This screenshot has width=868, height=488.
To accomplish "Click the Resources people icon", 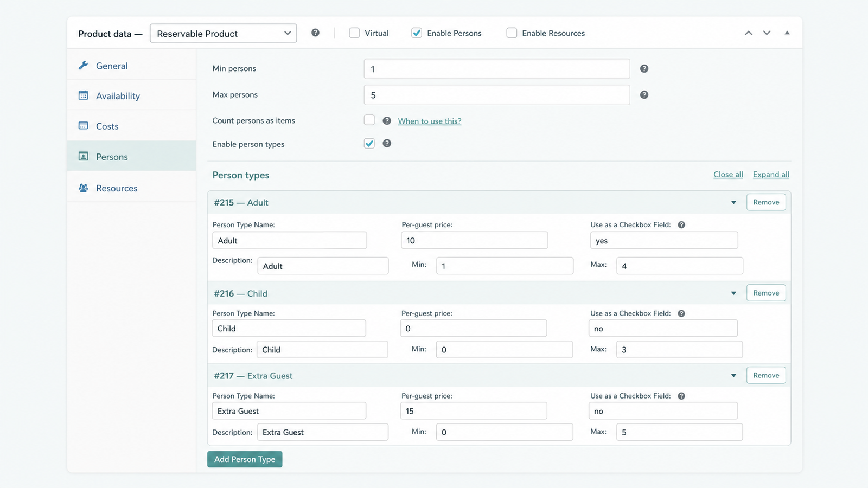I will tap(83, 188).
